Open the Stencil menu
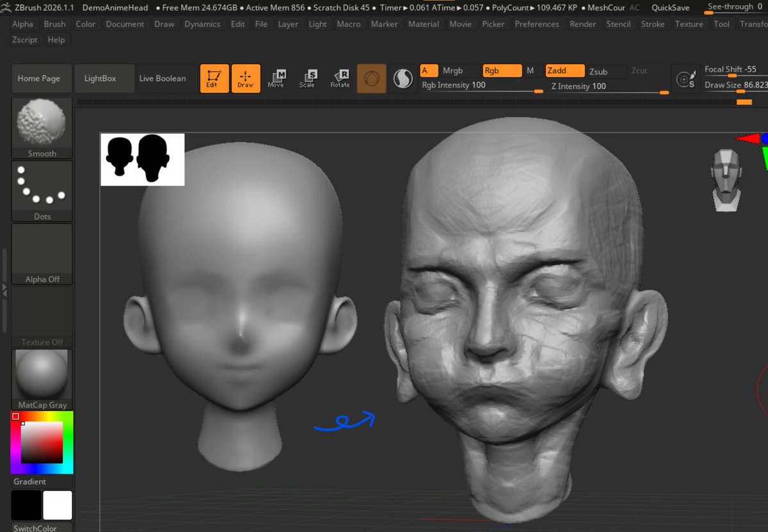 (619, 24)
